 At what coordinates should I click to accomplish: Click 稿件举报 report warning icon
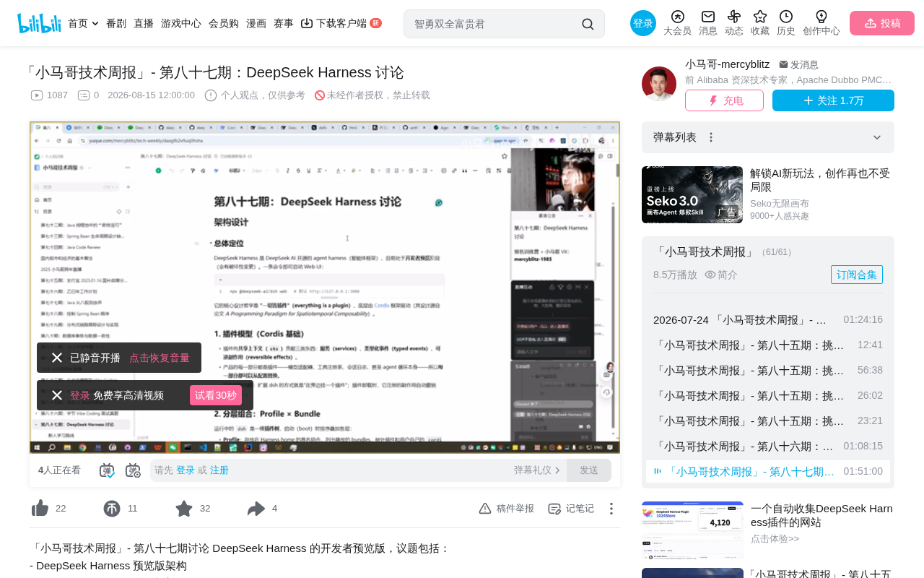click(485, 509)
